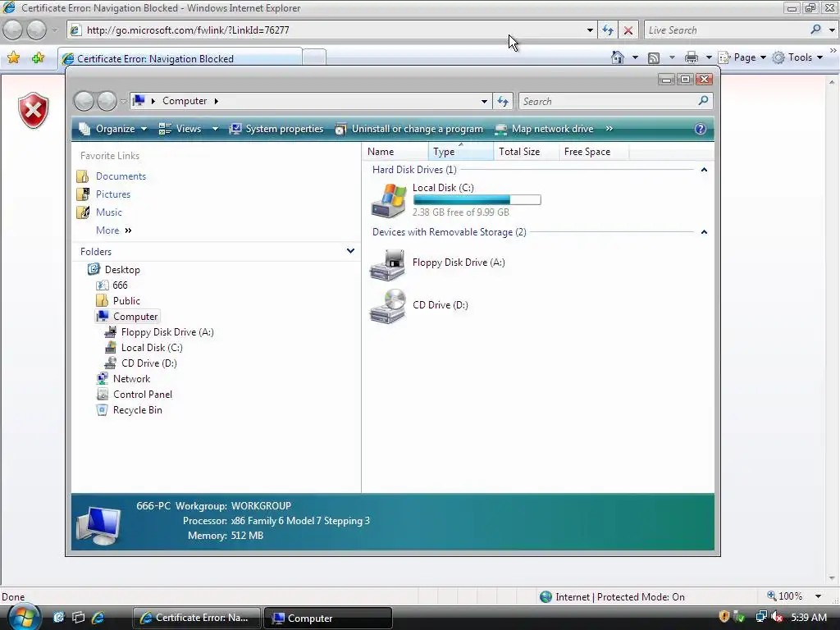This screenshot has height=630, width=840.
Task: Open the IE address bar dropdown arrow
Action: (x=590, y=30)
